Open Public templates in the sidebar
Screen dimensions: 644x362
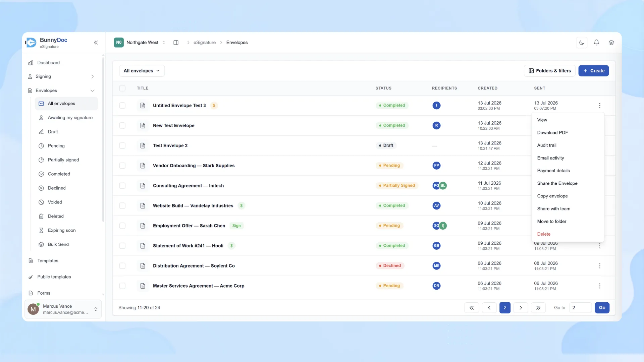(61, 277)
